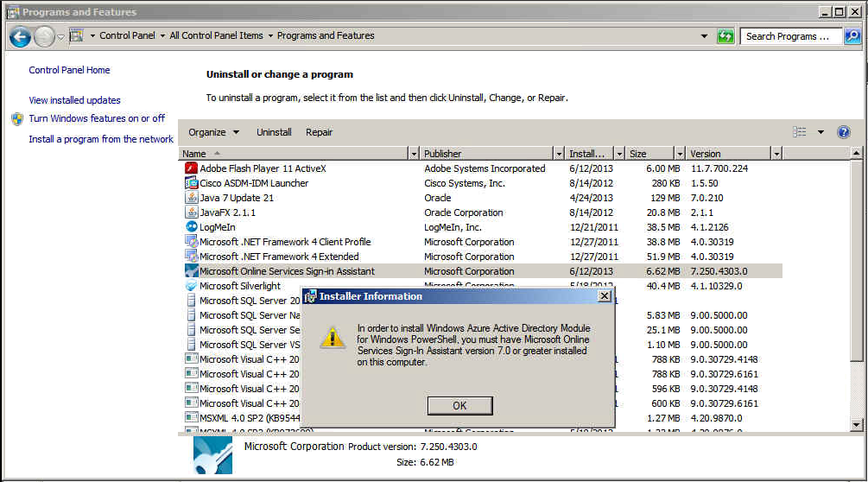Open Name column filter dropdown
868x482 pixels.
click(414, 154)
